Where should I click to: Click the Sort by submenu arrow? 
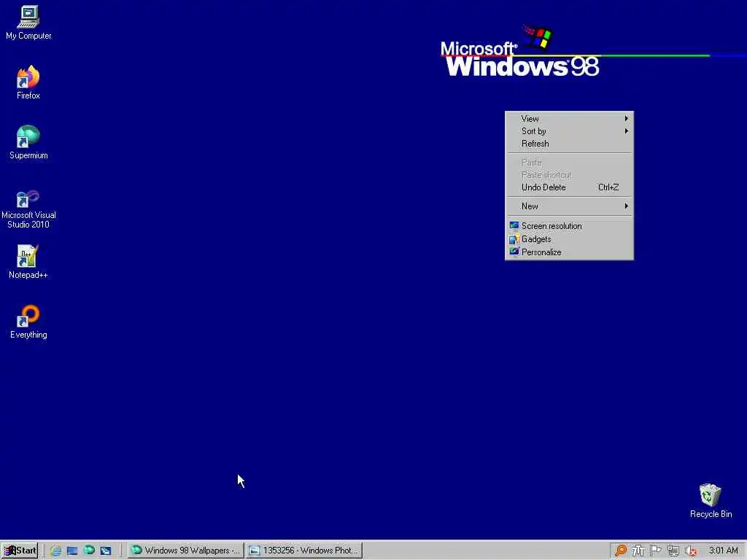(x=627, y=131)
